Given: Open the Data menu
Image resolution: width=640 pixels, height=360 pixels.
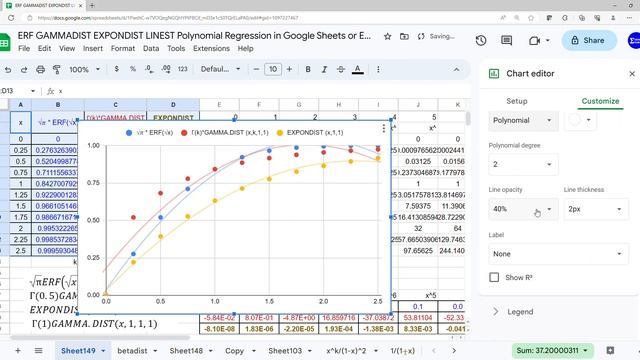Looking at the screenshot, I should coord(151,48).
